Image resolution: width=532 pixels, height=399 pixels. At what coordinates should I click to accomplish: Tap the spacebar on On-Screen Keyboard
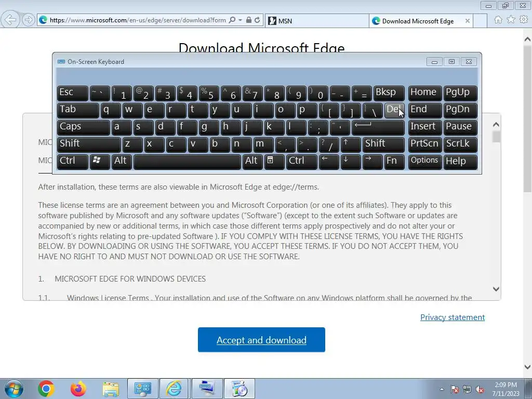[x=187, y=161]
